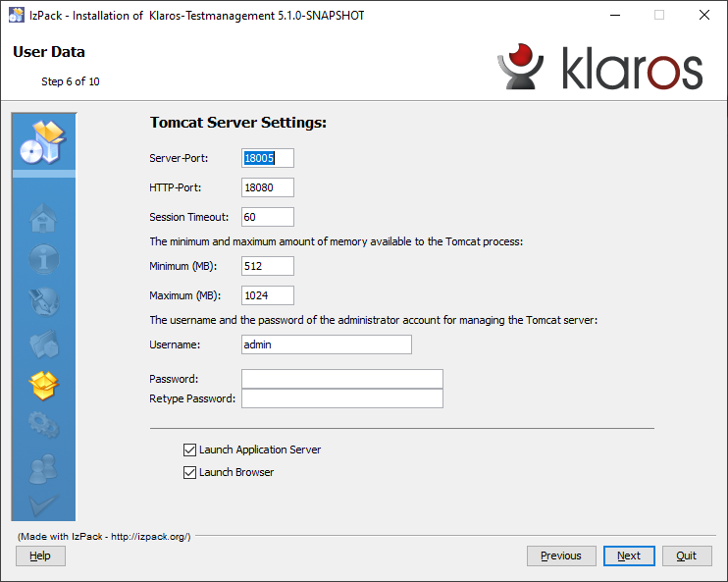728x582 pixels.
Task: Click the gears step icon in sidebar
Action: point(44,427)
